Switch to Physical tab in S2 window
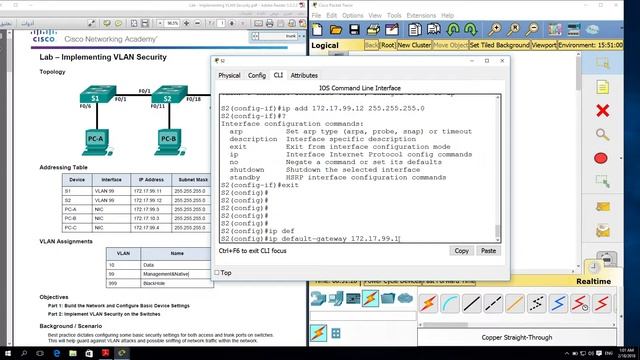 (x=229, y=76)
